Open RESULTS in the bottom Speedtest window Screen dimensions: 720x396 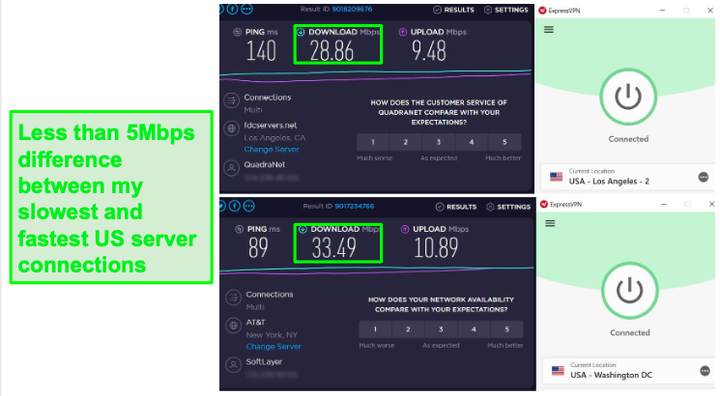coord(456,207)
